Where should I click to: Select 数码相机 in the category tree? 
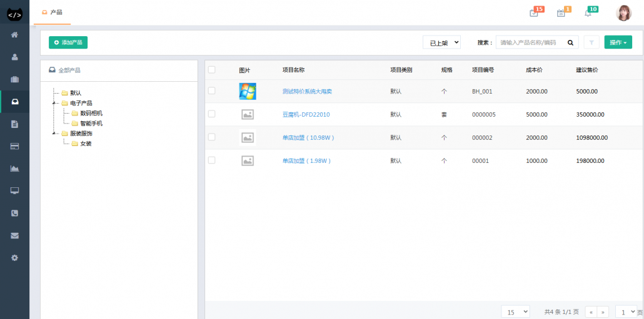(91, 113)
